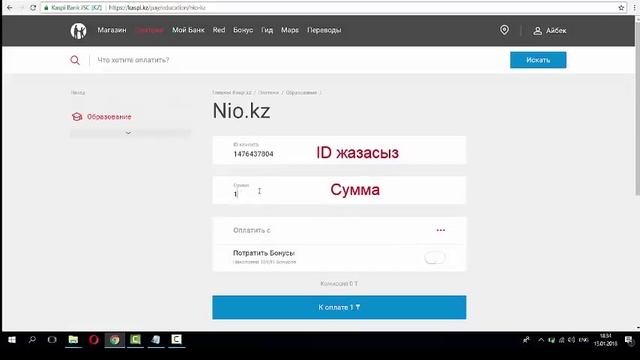This screenshot has width=640, height=360.
Task: Open Платежи breadcrumb link
Action: [x=269, y=93]
